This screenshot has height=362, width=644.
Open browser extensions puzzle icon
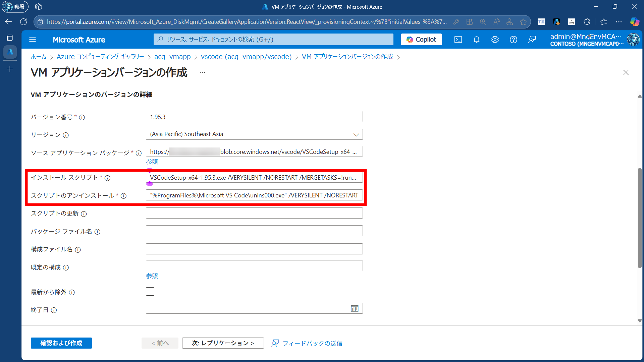[x=587, y=22]
